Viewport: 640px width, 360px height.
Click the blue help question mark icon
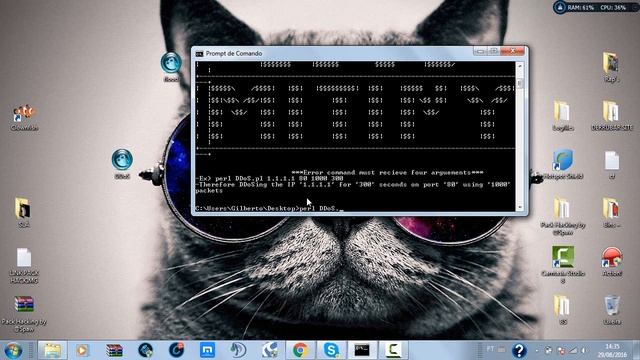519,351
